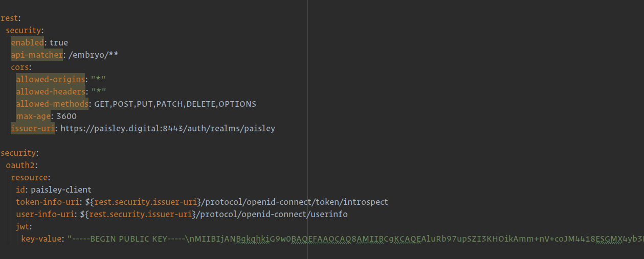Click the enabled property key
Image resolution: width=644 pixels, height=259 pixels.
click(x=28, y=43)
